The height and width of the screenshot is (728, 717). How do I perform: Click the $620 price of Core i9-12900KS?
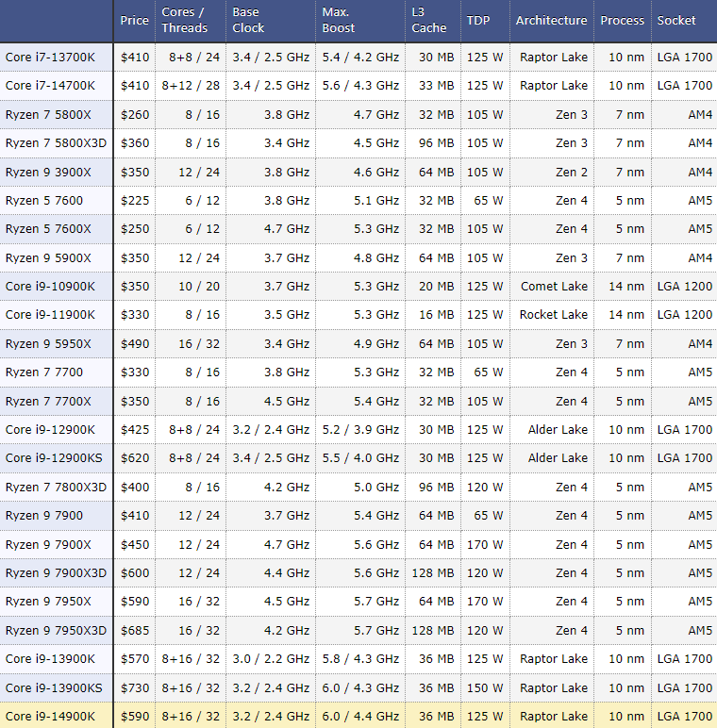coord(135,458)
